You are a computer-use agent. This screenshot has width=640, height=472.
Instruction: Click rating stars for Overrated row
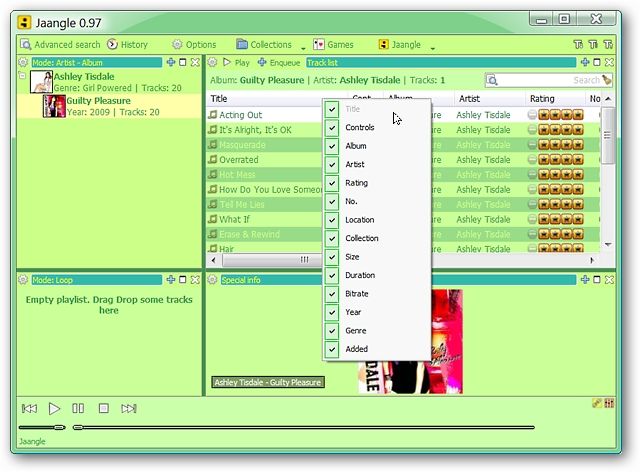[x=561, y=160]
